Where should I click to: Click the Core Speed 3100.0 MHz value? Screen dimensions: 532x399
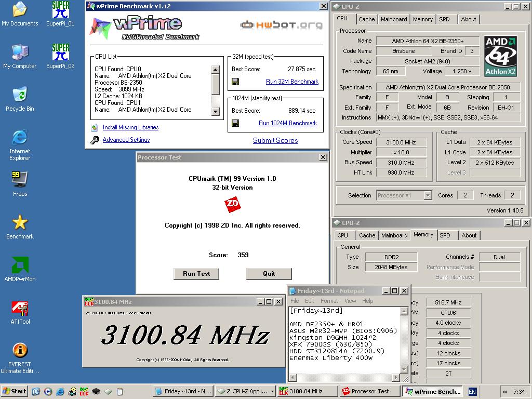click(401, 142)
